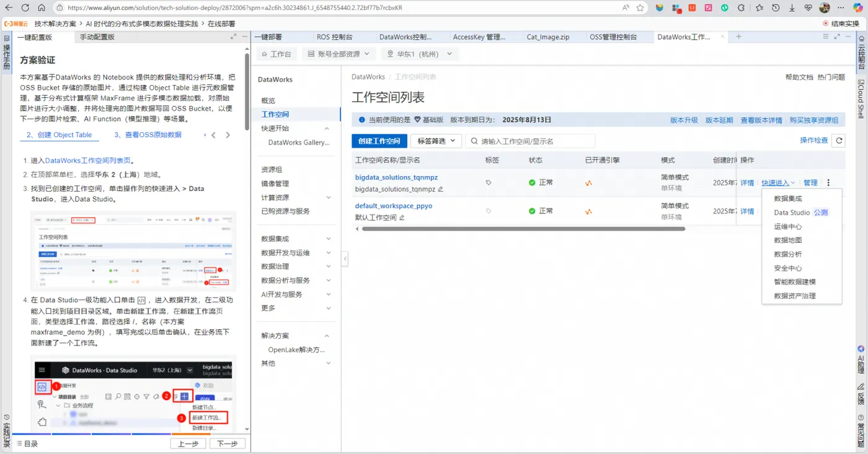Open 目录 table of contents
868x454 pixels.
(x=27, y=443)
